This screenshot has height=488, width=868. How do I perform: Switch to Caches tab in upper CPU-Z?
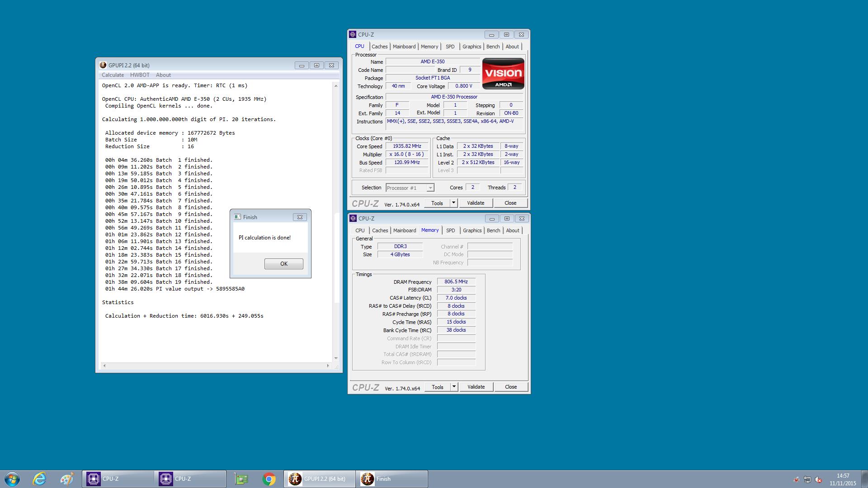[x=380, y=47]
